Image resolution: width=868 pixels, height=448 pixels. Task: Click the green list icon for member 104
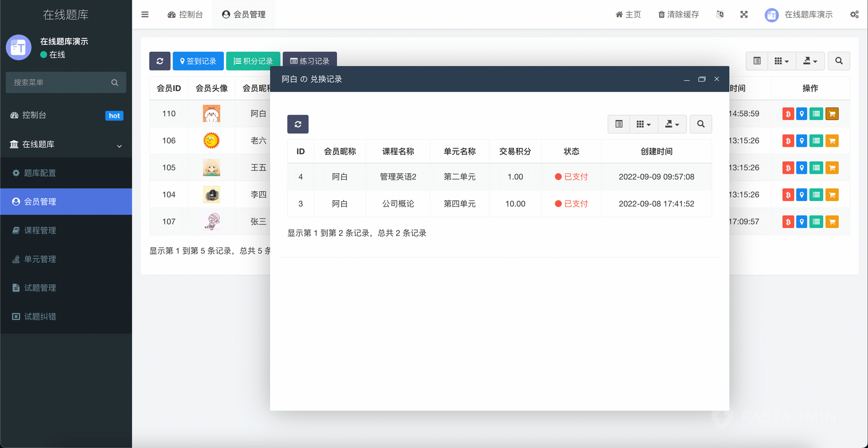[x=816, y=195]
